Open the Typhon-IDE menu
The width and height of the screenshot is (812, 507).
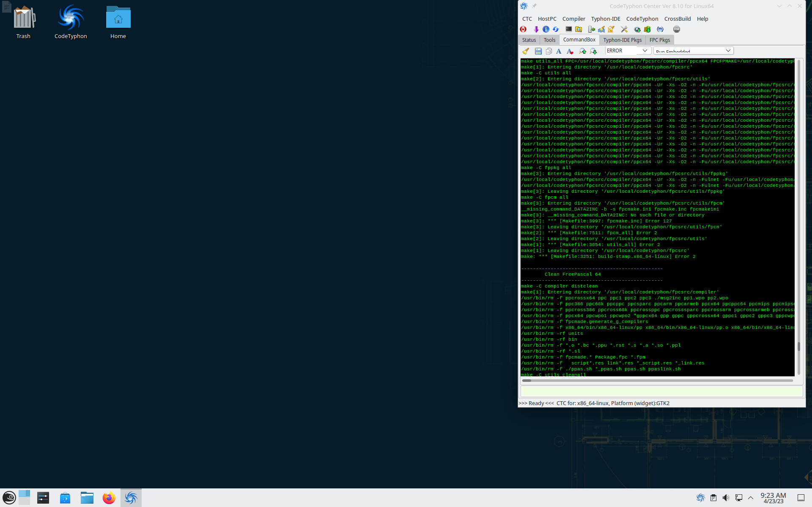(605, 19)
